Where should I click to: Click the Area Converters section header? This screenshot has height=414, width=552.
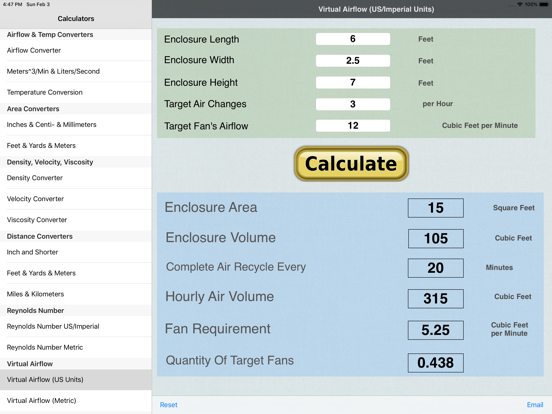tap(33, 109)
